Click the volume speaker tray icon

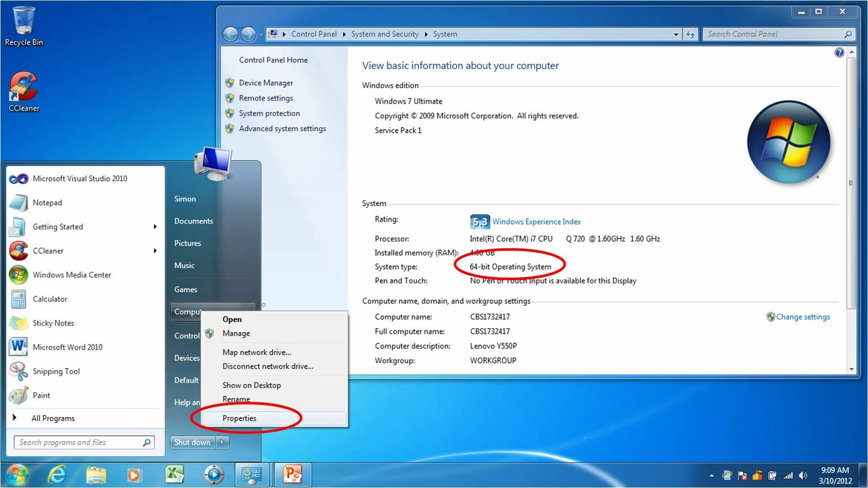point(804,476)
